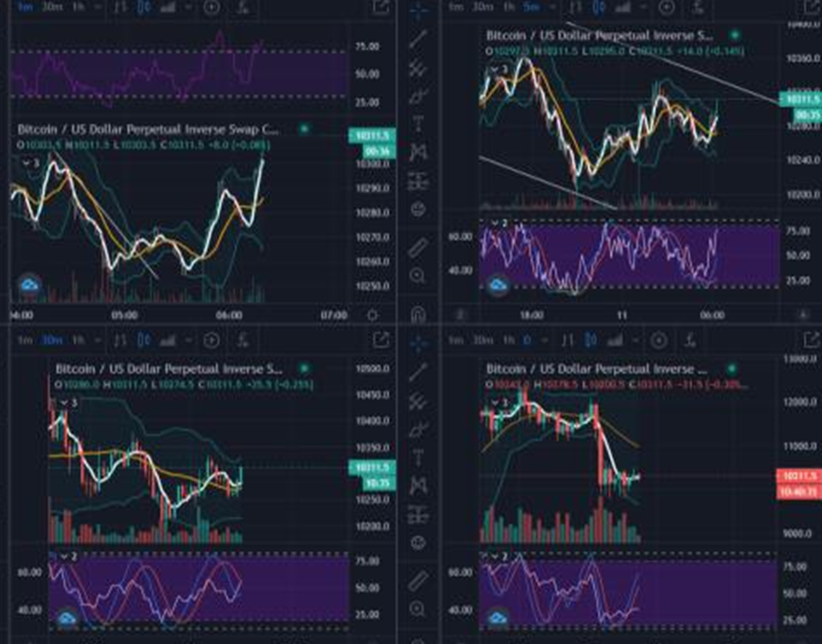Switch the 30m chart to 1h timeframe
This screenshot has height=644, width=822.
click(x=78, y=341)
